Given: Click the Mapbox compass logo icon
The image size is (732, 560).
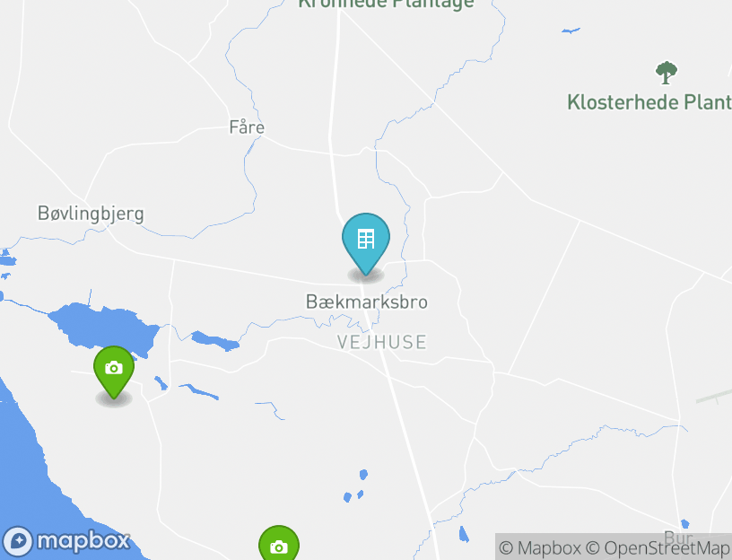Looking at the screenshot, I should [18, 542].
